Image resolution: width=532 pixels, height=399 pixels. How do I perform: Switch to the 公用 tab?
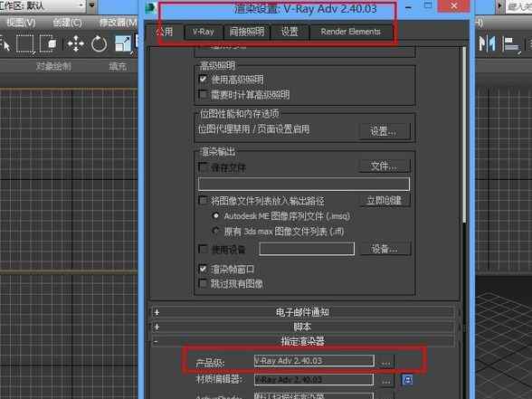coord(165,32)
